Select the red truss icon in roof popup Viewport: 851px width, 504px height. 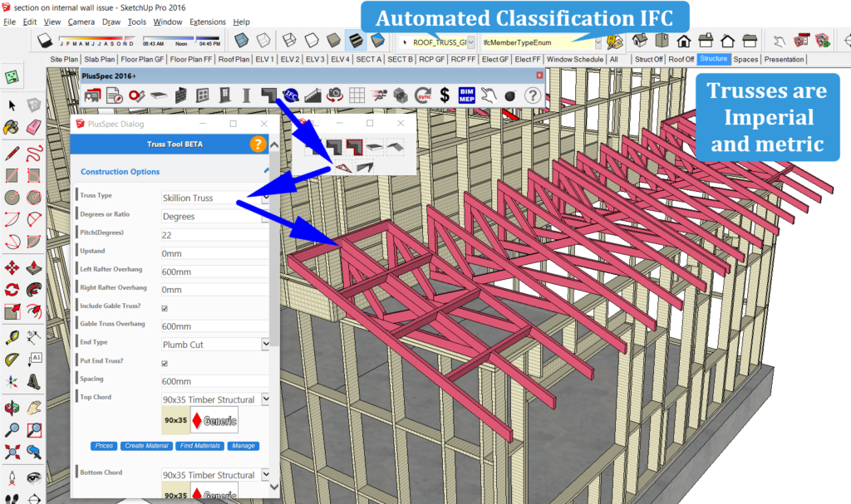click(342, 168)
